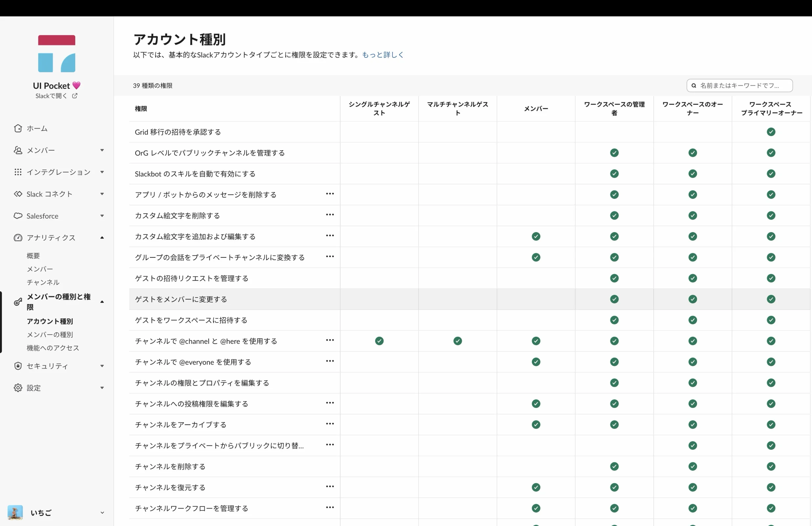Open more options for チャンネルで @everyone を使用する

pos(330,361)
